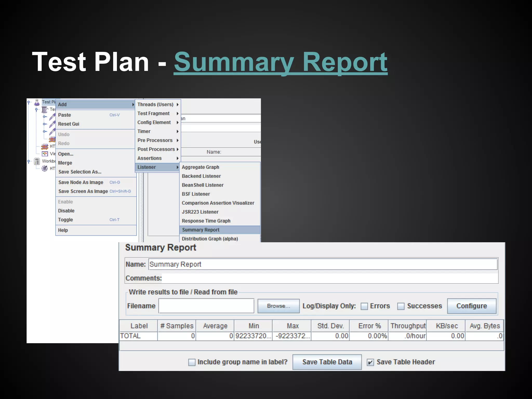The width and height of the screenshot is (532, 399).
Task: Collapse the WorkBench tree node handle
Action: (29, 161)
